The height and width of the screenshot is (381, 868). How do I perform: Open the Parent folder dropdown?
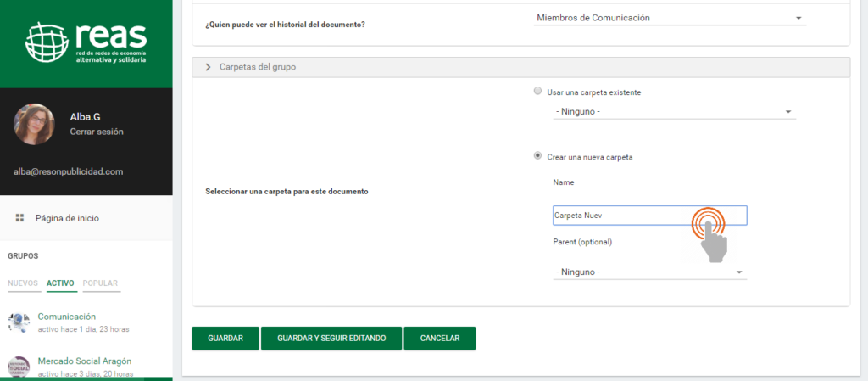[648, 272]
